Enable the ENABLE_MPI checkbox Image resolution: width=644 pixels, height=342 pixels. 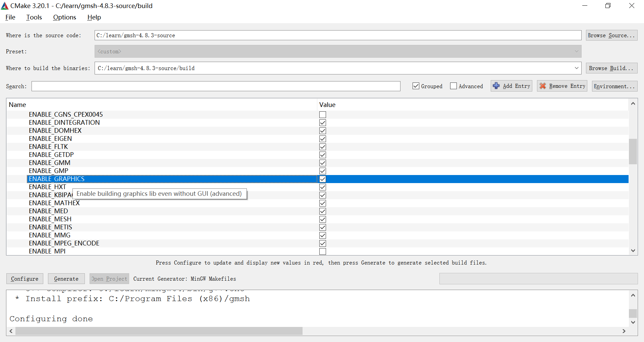pyautogui.click(x=322, y=251)
